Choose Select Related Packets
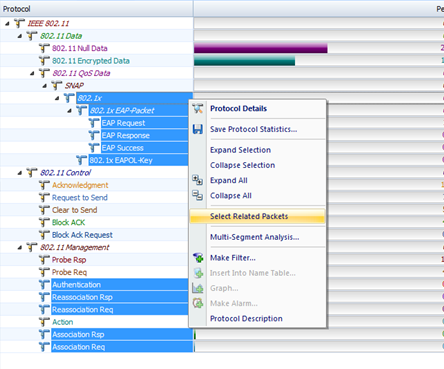The height and width of the screenshot is (369, 444). [x=257, y=216]
